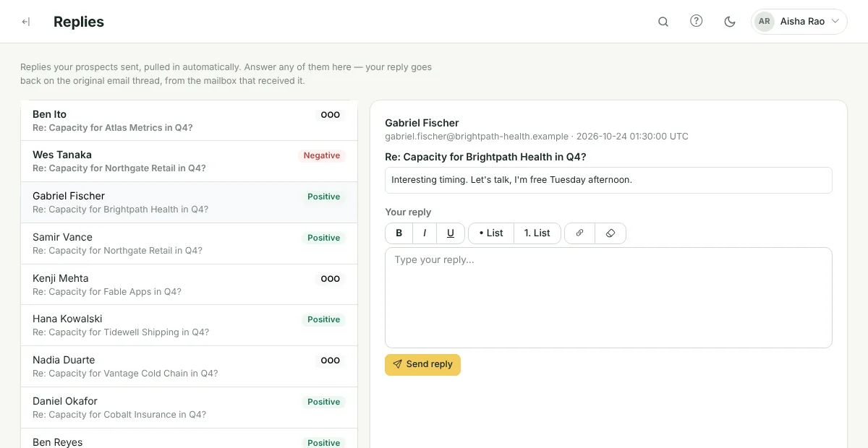
Task: Open search with the magnifier icon
Action: pyautogui.click(x=663, y=22)
